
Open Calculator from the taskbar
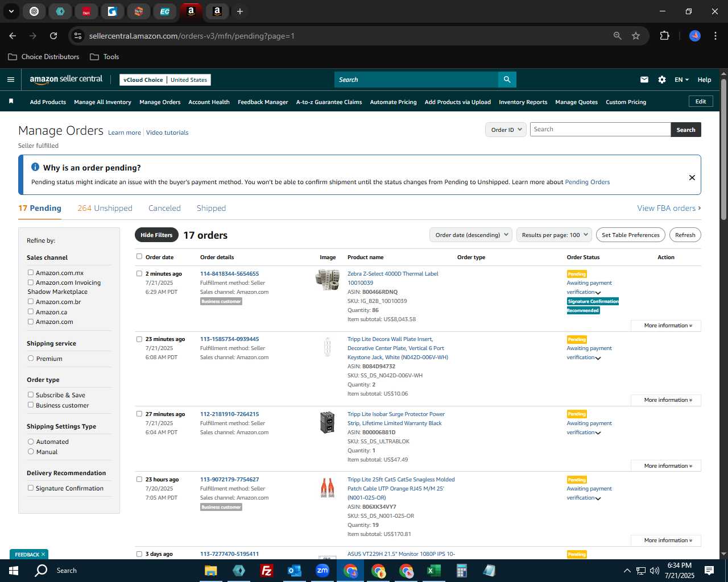coord(461,571)
